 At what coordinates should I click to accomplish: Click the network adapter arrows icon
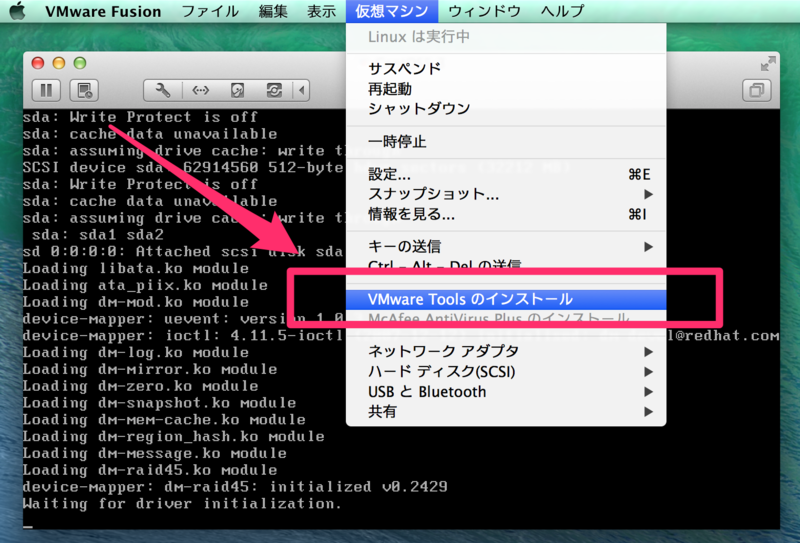pyautogui.click(x=201, y=91)
